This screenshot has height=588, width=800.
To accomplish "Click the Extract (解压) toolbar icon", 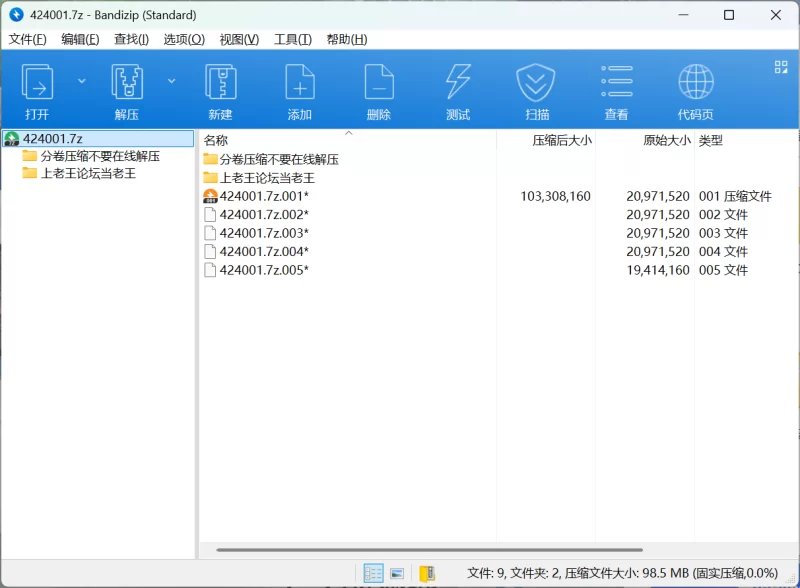I will point(127,82).
